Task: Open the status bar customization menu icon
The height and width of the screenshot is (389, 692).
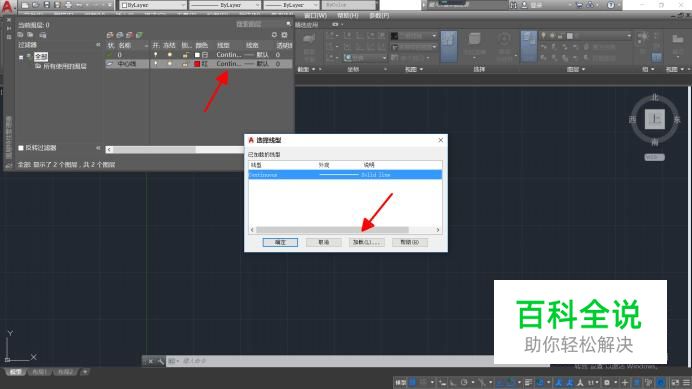Action: (x=686, y=382)
